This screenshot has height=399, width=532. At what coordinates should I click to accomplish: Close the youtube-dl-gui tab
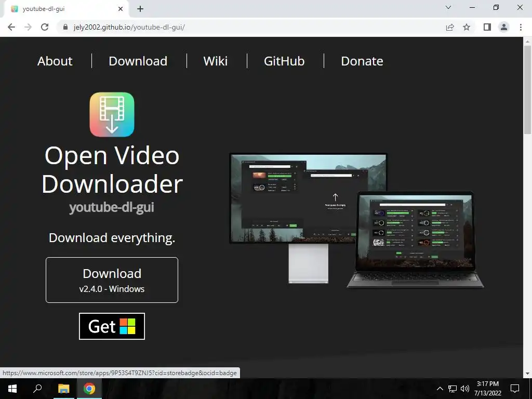click(x=121, y=9)
